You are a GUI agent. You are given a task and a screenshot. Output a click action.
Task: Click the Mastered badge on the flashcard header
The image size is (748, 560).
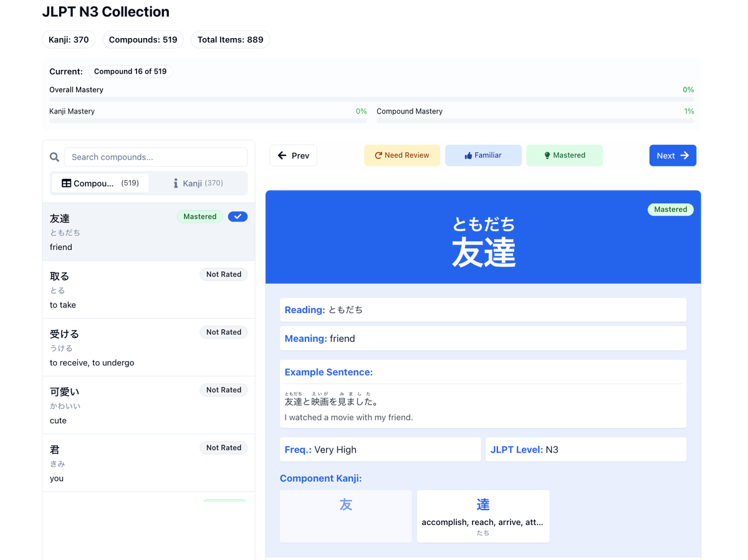coord(671,210)
